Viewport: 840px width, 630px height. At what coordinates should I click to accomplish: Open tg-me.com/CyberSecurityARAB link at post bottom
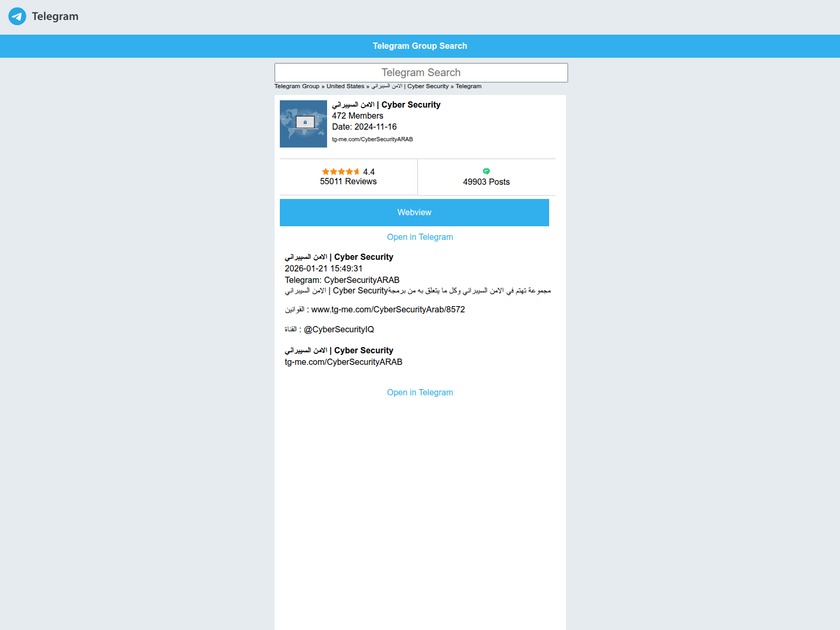coord(343,362)
